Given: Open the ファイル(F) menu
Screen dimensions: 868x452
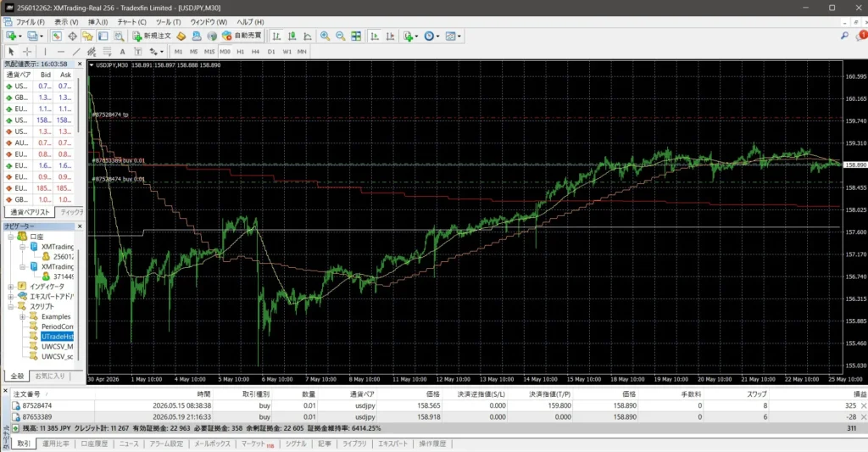Looking at the screenshot, I should pyautogui.click(x=30, y=21).
